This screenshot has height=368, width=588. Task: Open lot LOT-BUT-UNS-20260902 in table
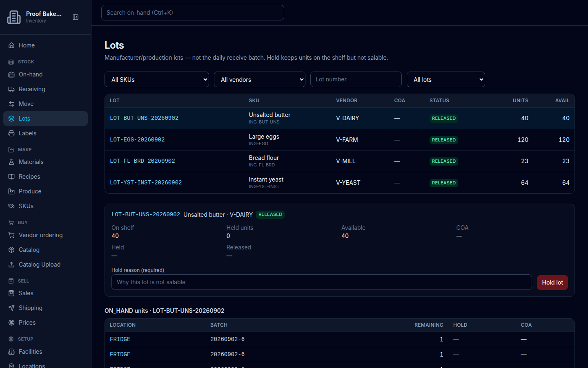tap(144, 118)
